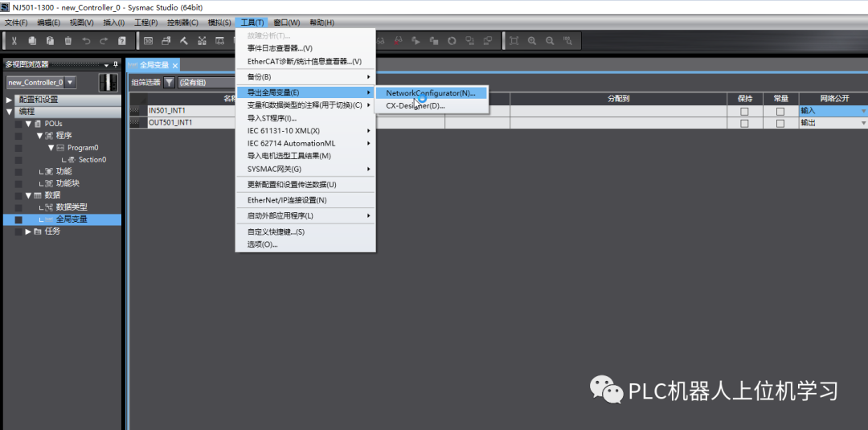Open the 控制器(C) menu
The width and height of the screenshot is (868, 430).
[x=182, y=23]
